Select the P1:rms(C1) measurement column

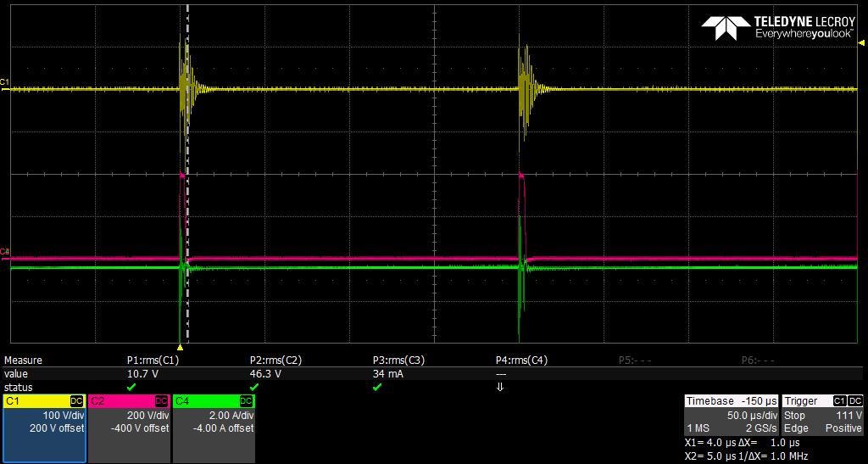(153, 361)
